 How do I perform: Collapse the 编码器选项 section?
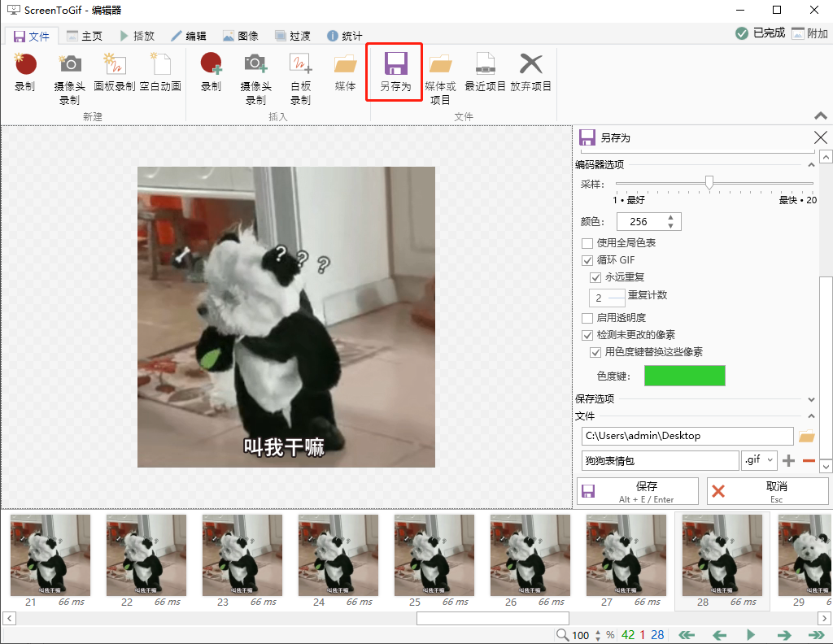point(812,163)
